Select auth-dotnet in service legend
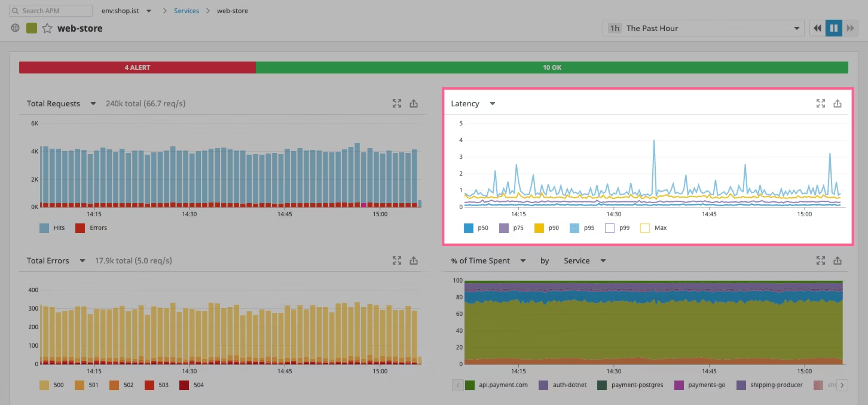Viewport: 868px width, 405px height. click(563, 385)
